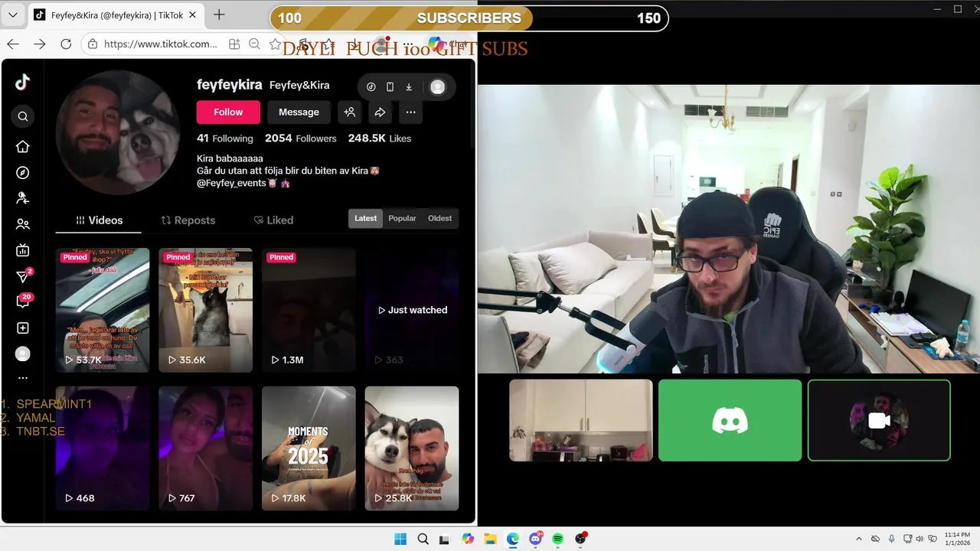This screenshot has height=551, width=980.
Task: Click the Message button
Action: pos(299,112)
